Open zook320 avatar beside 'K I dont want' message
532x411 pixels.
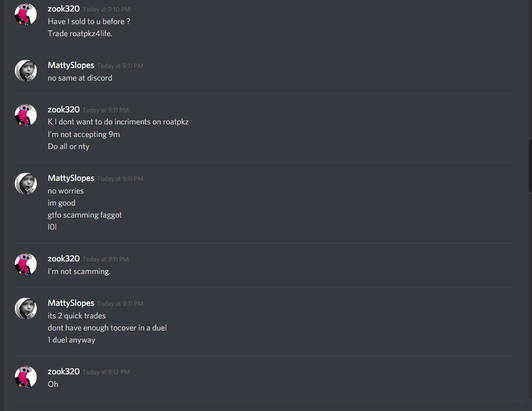pos(26,115)
